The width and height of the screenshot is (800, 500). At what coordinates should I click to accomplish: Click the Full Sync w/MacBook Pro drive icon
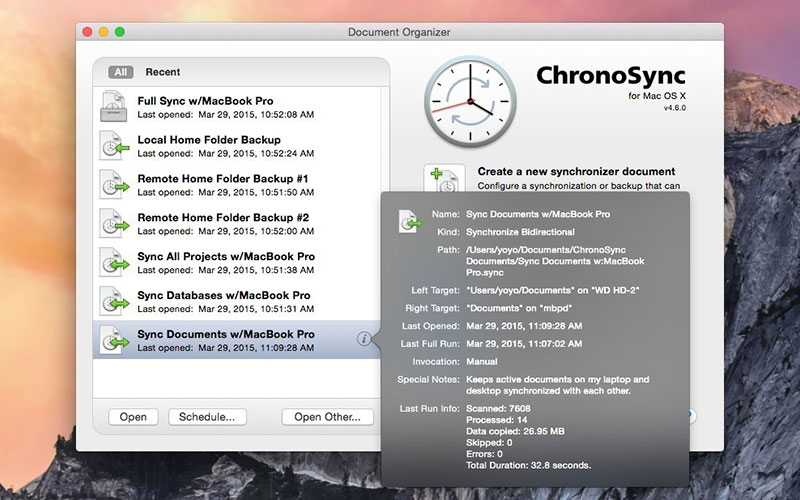click(113, 106)
